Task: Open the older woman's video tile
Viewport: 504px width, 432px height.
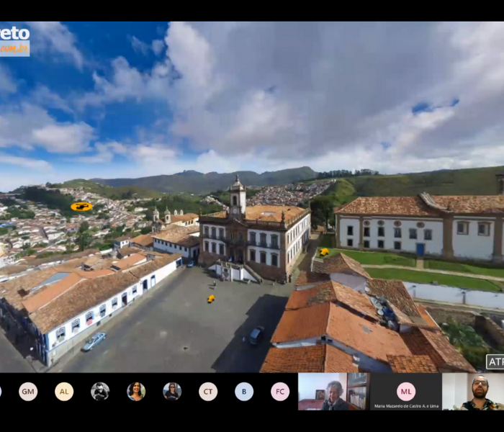Action: click(x=333, y=391)
